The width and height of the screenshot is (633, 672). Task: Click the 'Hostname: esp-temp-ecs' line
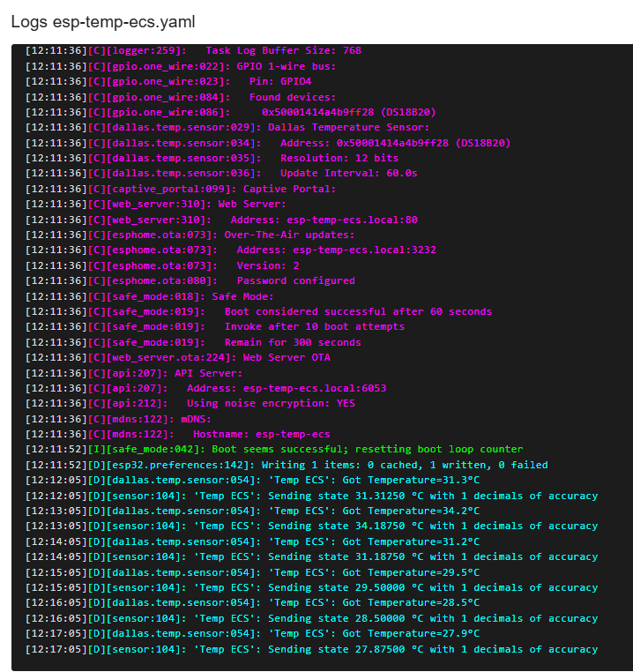coord(178,434)
